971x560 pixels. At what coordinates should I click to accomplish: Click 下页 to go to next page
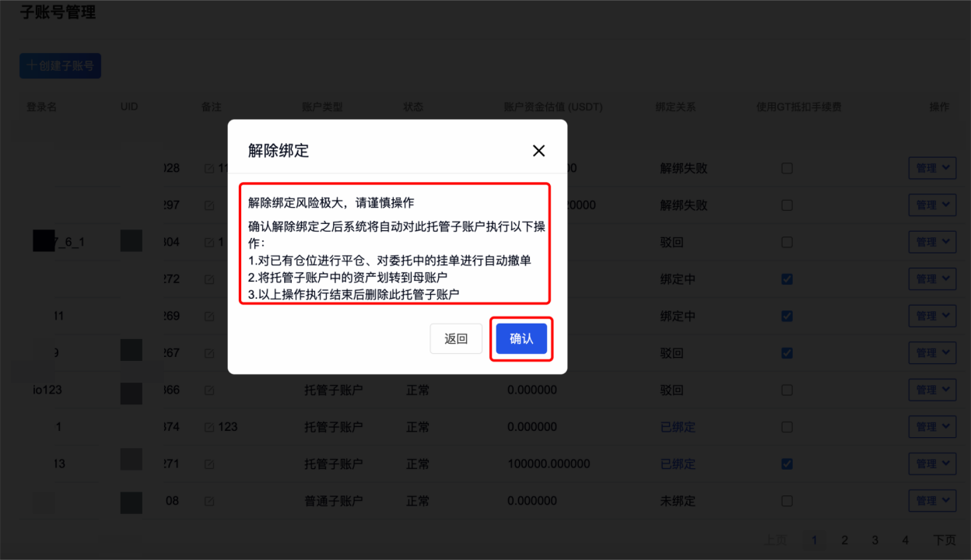coord(944,540)
